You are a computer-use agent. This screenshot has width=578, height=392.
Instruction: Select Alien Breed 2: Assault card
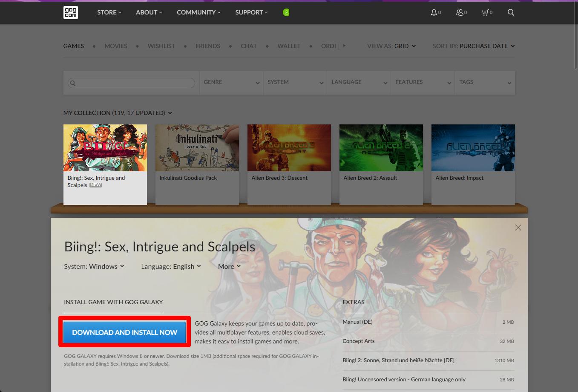coord(381,164)
